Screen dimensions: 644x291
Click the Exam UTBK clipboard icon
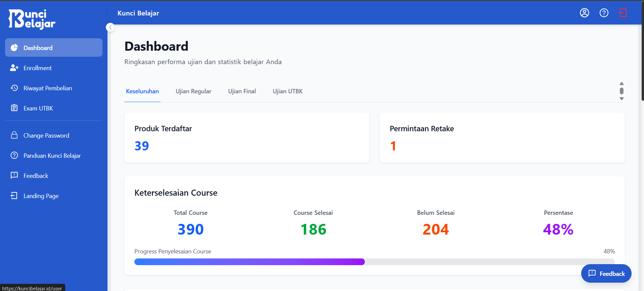(x=14, y=108)
